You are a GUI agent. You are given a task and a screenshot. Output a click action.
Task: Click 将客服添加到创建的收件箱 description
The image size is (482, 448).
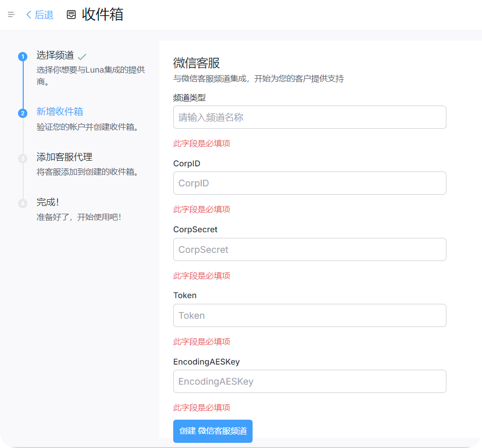tap(87, 171)
